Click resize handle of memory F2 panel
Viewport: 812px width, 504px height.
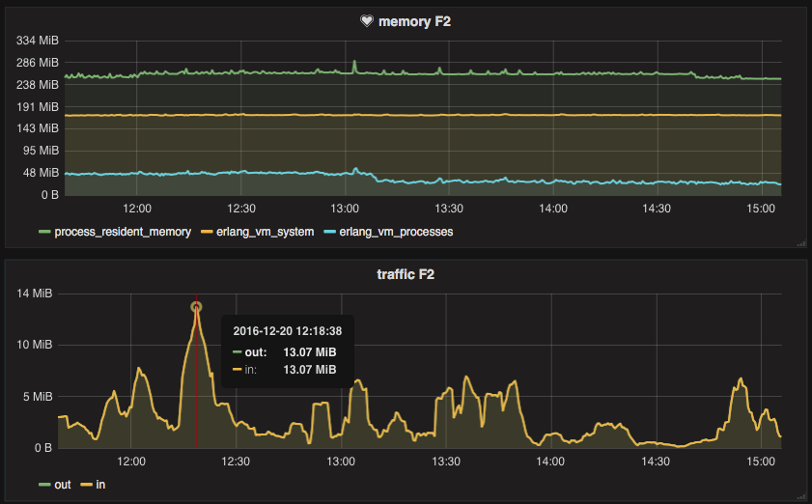pos(800,244)
